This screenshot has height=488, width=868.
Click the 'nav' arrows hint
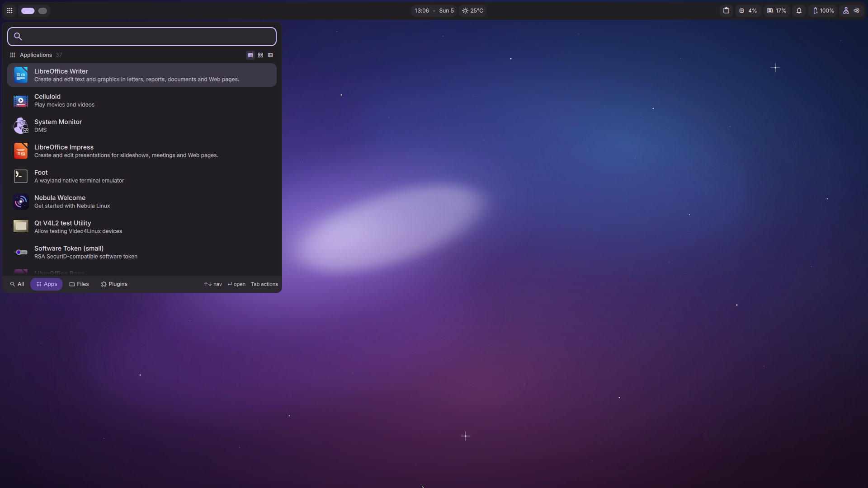coord(213,284)
